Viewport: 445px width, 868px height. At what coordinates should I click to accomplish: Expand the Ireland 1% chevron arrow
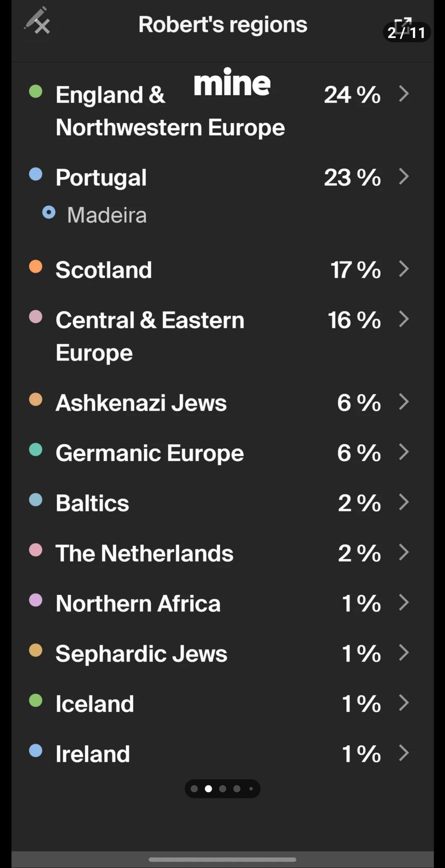(404, 753)
